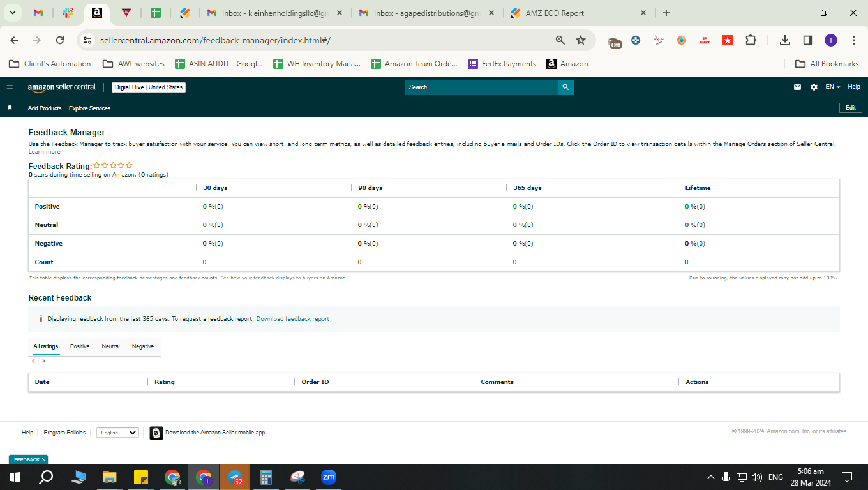This screenshot has width=868, height=490.
Task: Switch to the kleinhenholdingsllc Inbox tab
Action: tap(274, 13)
